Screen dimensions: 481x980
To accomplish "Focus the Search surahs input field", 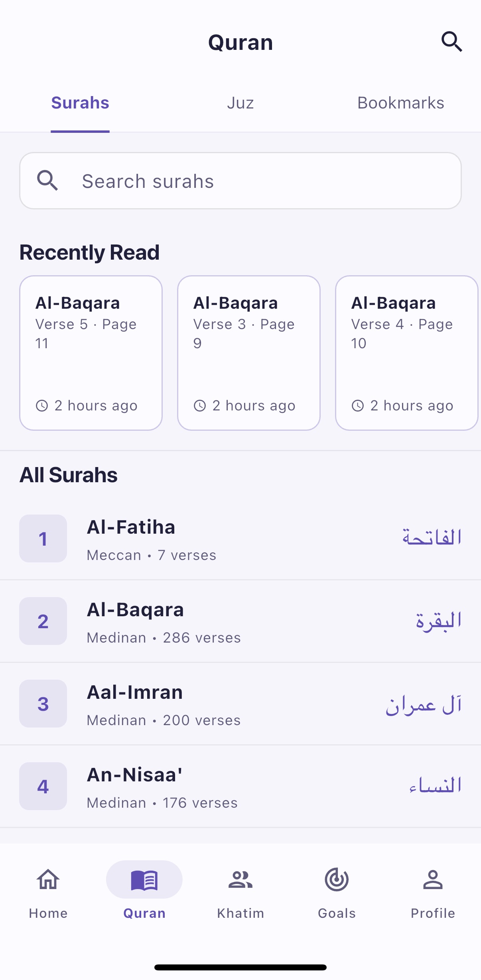I will coord(240,181).
